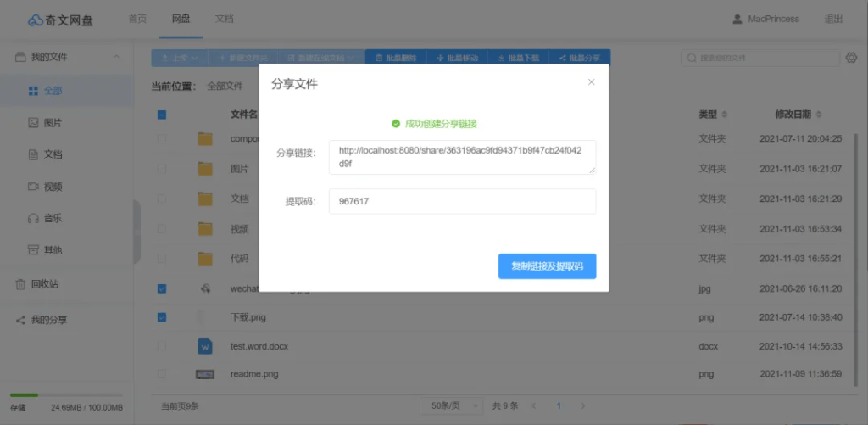Click the test.word.docx file name

(x=259, y=346)
